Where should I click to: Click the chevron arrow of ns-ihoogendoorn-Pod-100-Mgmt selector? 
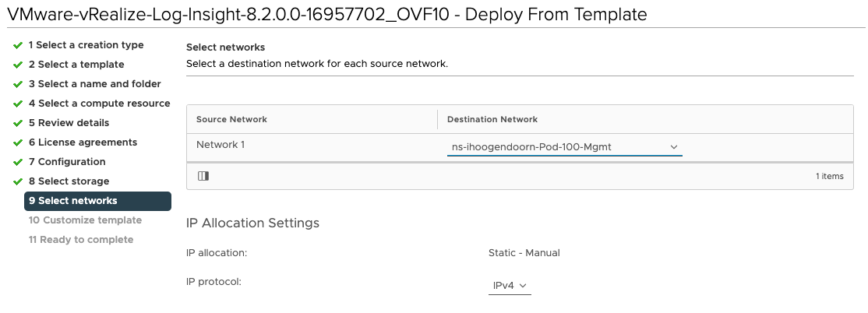[674, 146]
